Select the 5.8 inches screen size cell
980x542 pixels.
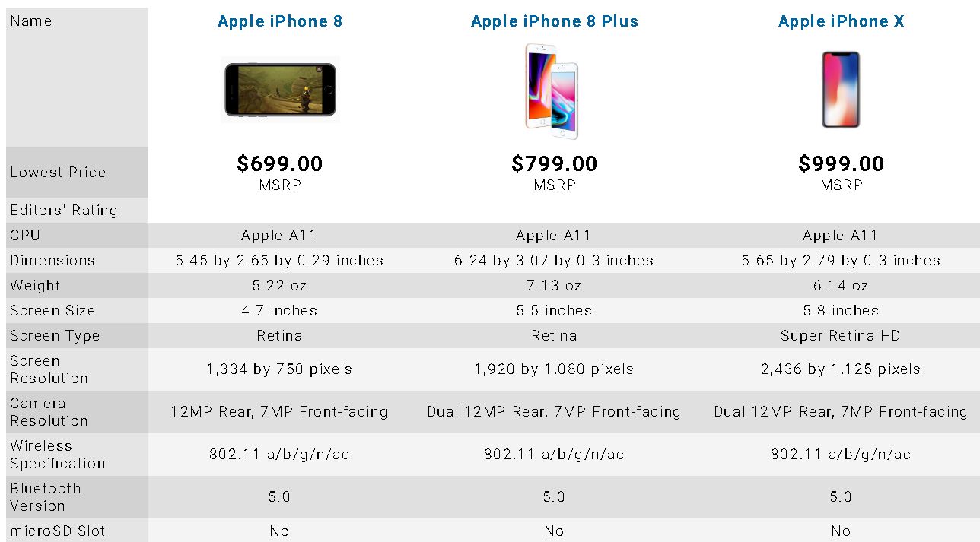coord(841,311)
